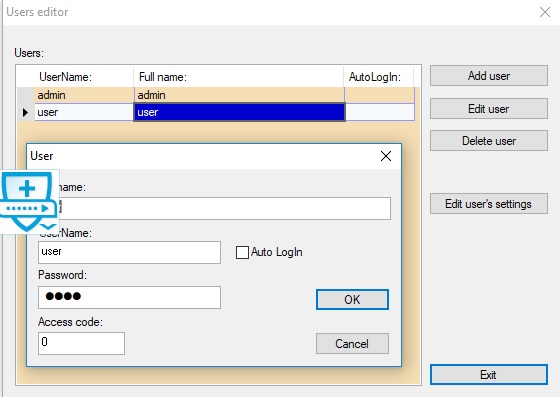Viewport: 560px width, 397px height.
Task: Click the Exit button
Action: (489, 375)
